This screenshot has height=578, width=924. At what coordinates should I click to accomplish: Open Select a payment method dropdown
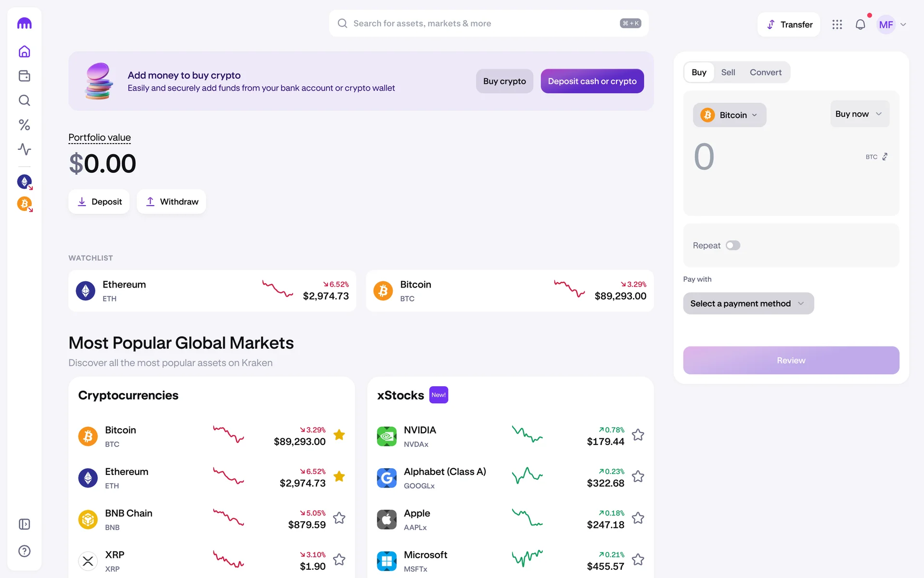(x=748, y=303)
